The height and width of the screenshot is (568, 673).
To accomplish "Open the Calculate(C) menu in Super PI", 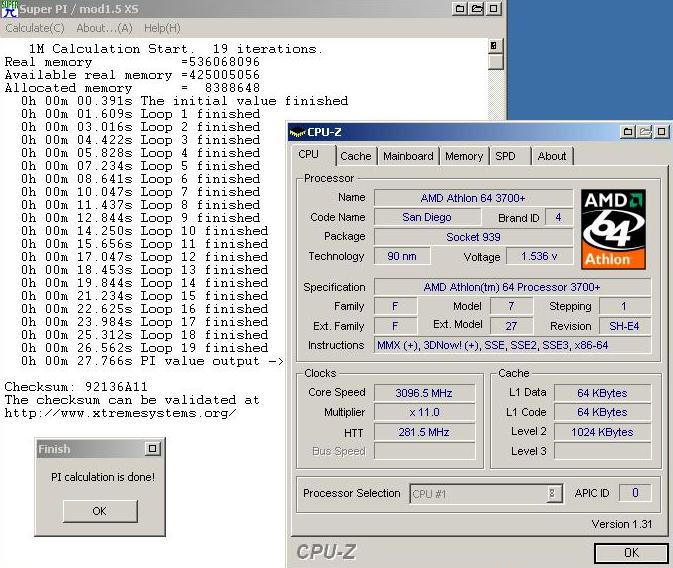I will (x=35, y=28).
